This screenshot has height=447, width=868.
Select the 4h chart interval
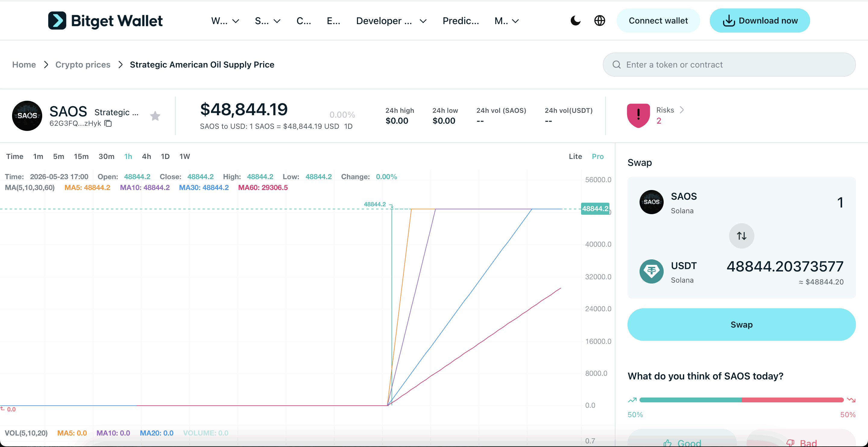coord(146,157)
